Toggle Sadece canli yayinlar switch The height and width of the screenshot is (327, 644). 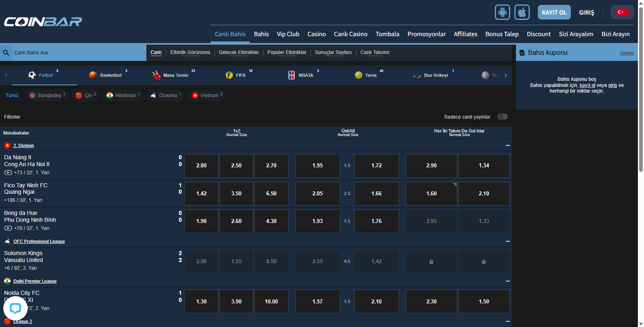click(503, 117)
